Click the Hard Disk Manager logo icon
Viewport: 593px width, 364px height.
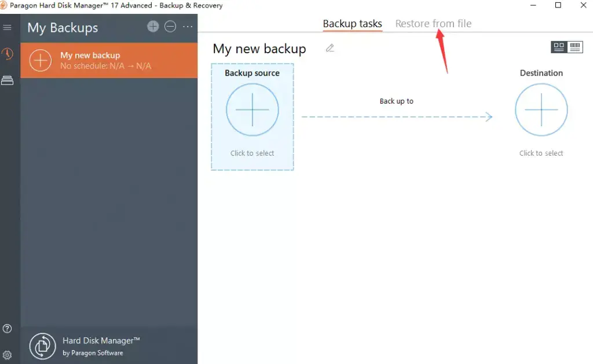(x=42, y=346)
